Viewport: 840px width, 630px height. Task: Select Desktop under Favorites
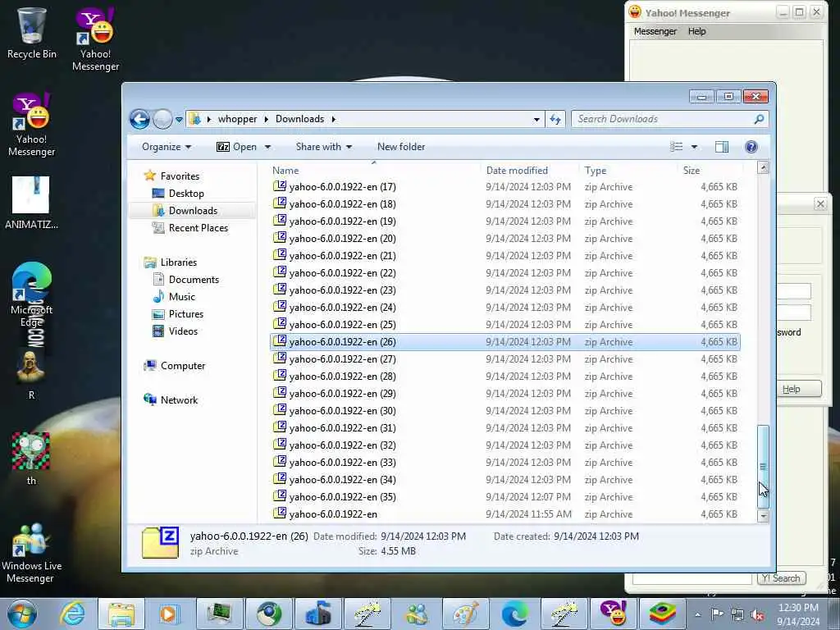click(186, 194)
